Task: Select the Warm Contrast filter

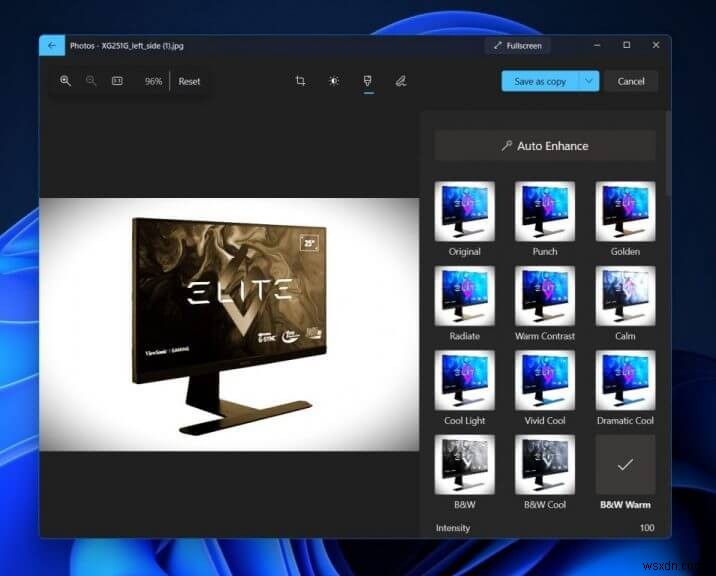Action: click(x=545, y=296)
